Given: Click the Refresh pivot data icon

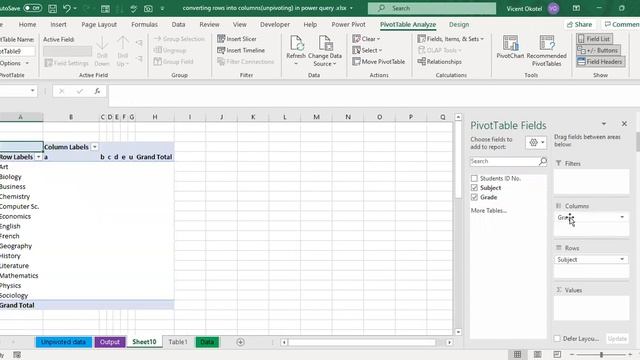Looking at the screenshot, I should [296, 43].
